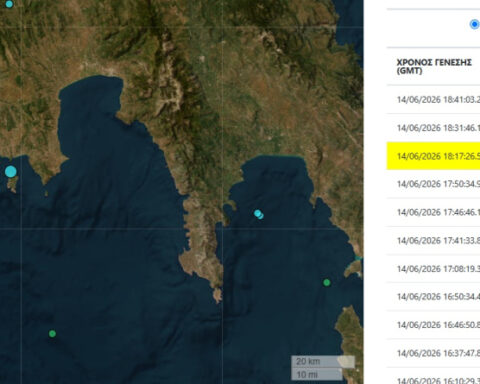480x384 pixels.
Task: Click the green earthquake marker in the southwest sea
Action: pos(52,333)
